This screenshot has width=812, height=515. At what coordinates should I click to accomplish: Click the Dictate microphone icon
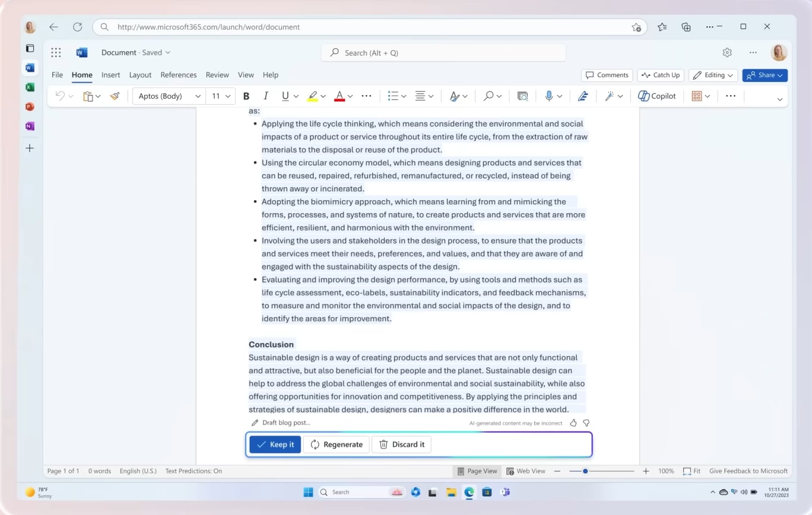pos(549,96)
